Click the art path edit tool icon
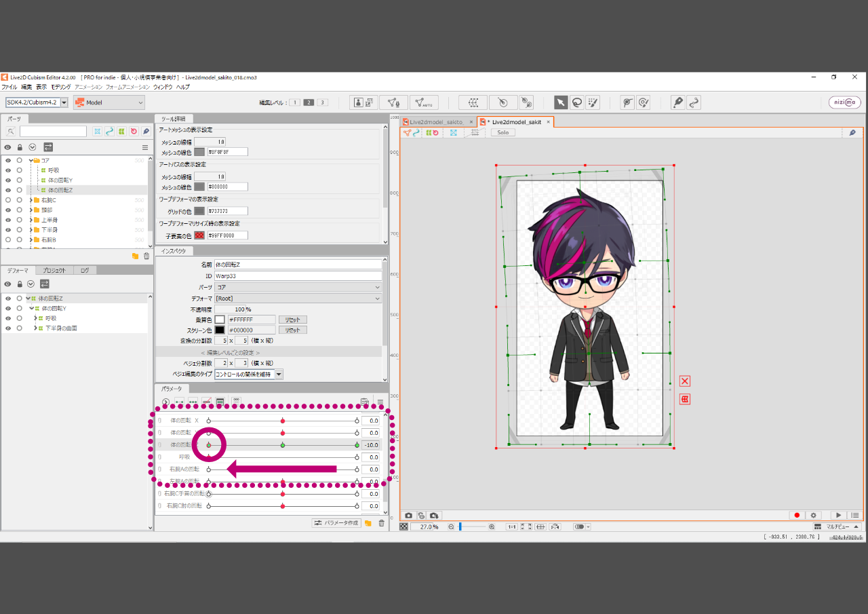 (x=693, y=102)
